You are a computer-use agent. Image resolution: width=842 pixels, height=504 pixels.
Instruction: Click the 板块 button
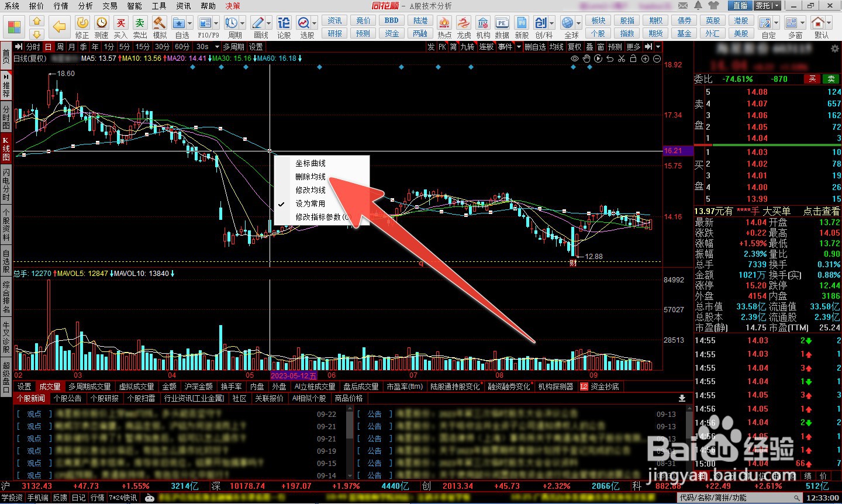[x=598, y=20]
